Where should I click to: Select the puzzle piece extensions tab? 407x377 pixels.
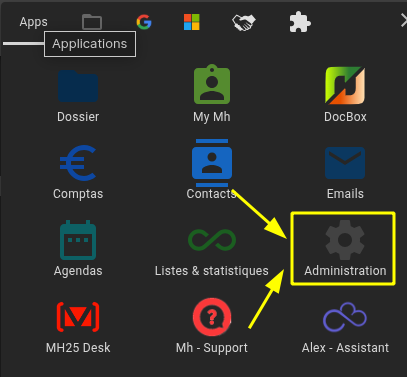pyautogui.click(x=300, y=22)
